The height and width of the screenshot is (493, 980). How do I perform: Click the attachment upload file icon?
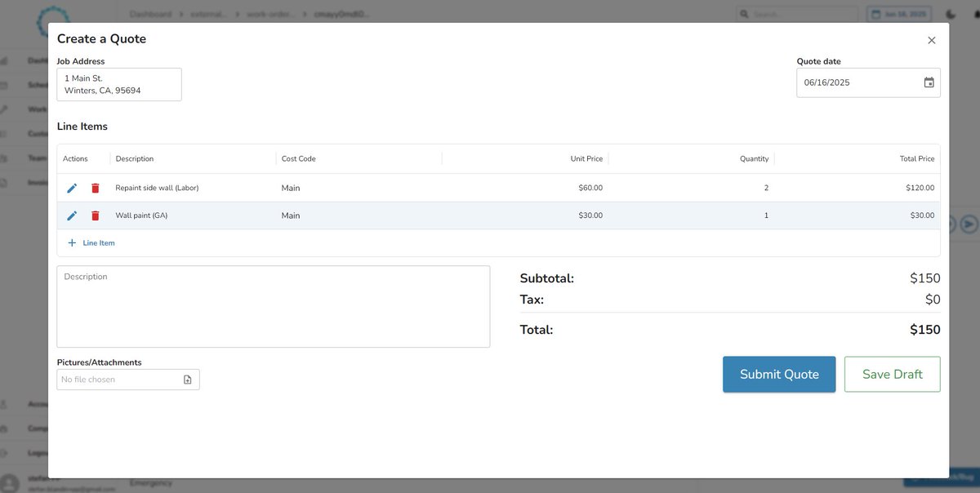point(187,380)
